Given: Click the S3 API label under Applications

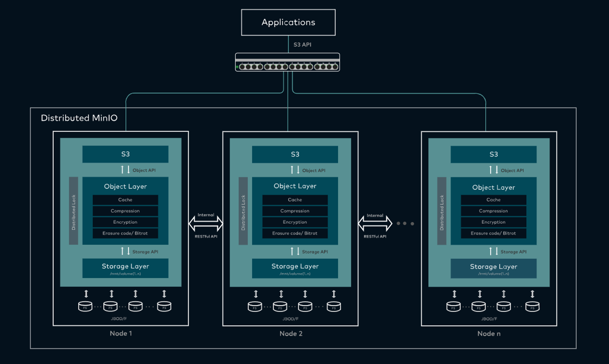Looking at the screenshot, I should click(302, 44).
